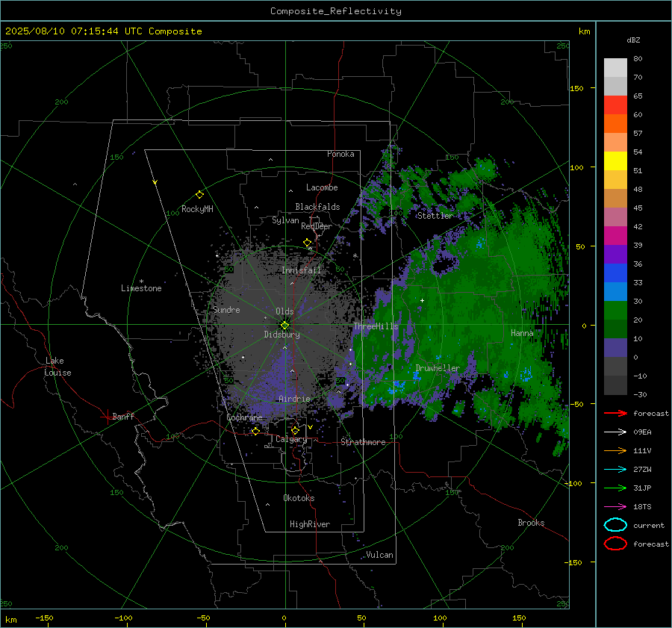
Task: Click the white plus marker west of Hanna
Action: (422, 300)
